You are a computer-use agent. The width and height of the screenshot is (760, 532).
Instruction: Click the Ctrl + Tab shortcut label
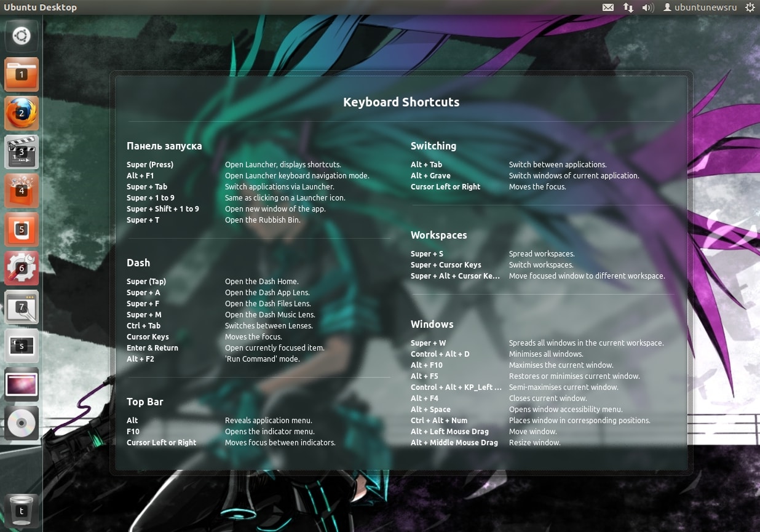pos(143,326)
